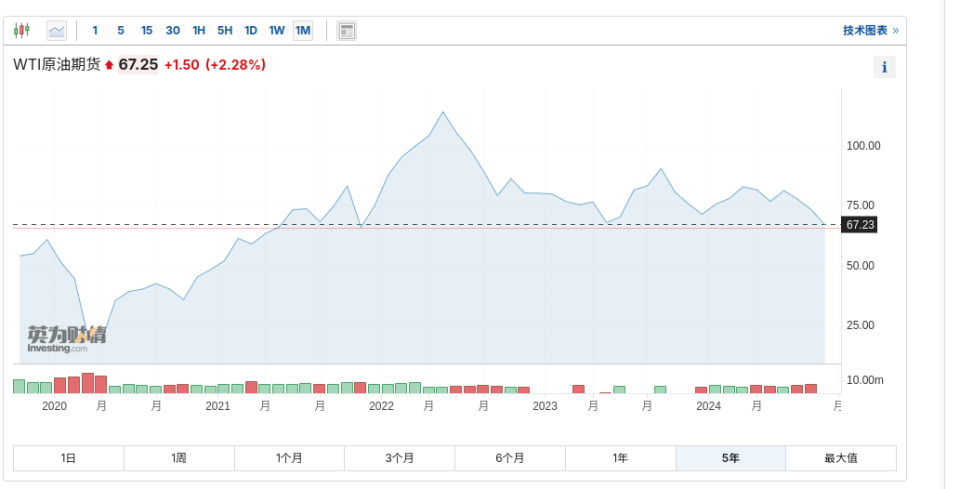Select the 5H interval option
960x489 pixels.
[225, 30]
